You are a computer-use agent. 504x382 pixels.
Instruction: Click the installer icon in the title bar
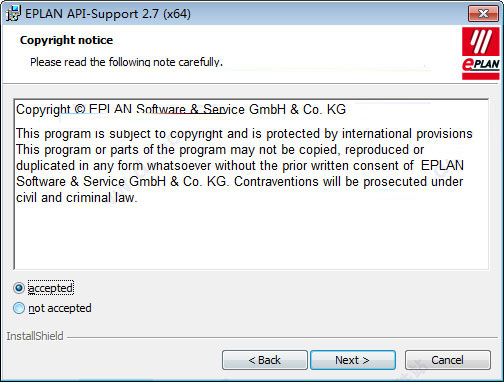coord(13,13)
